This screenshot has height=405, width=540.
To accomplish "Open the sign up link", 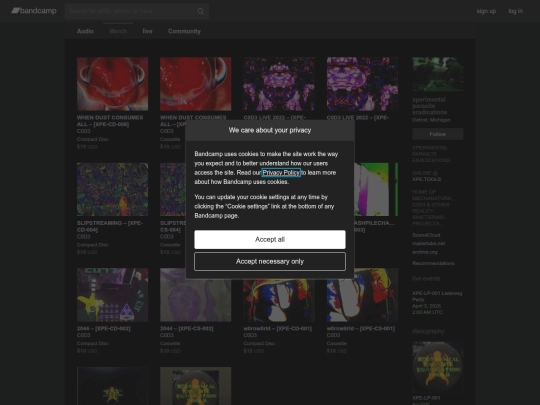I will point(486,11).
